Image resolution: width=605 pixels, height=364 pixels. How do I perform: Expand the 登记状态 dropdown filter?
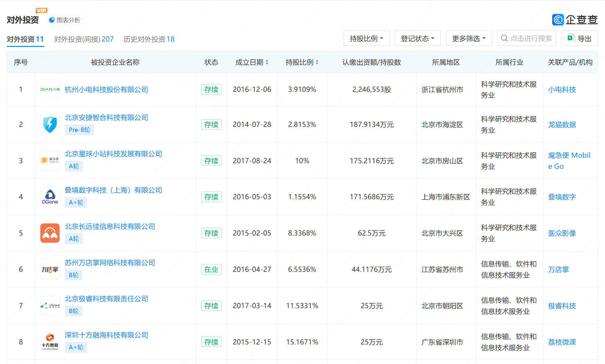(x=418, y=38)
